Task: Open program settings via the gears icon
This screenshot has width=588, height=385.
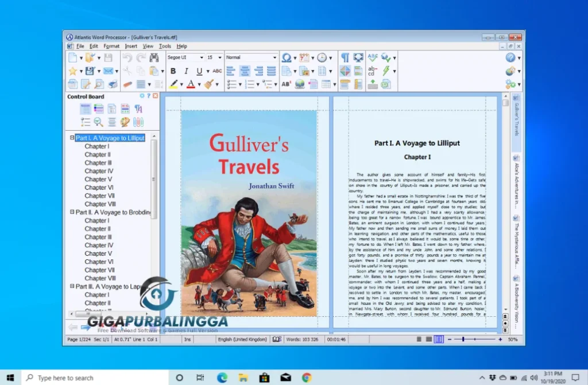Action: coord(510,84)
